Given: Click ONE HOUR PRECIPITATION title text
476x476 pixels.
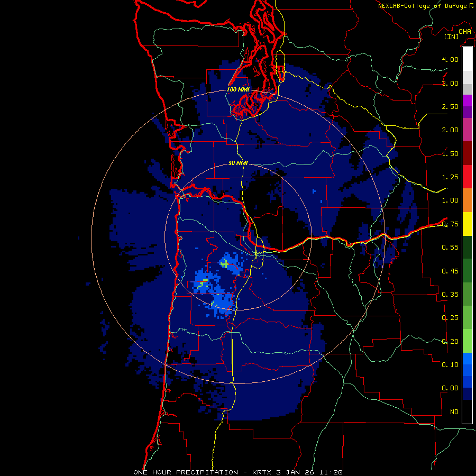Looking at the screenshot, I should [x=186, y=472].
